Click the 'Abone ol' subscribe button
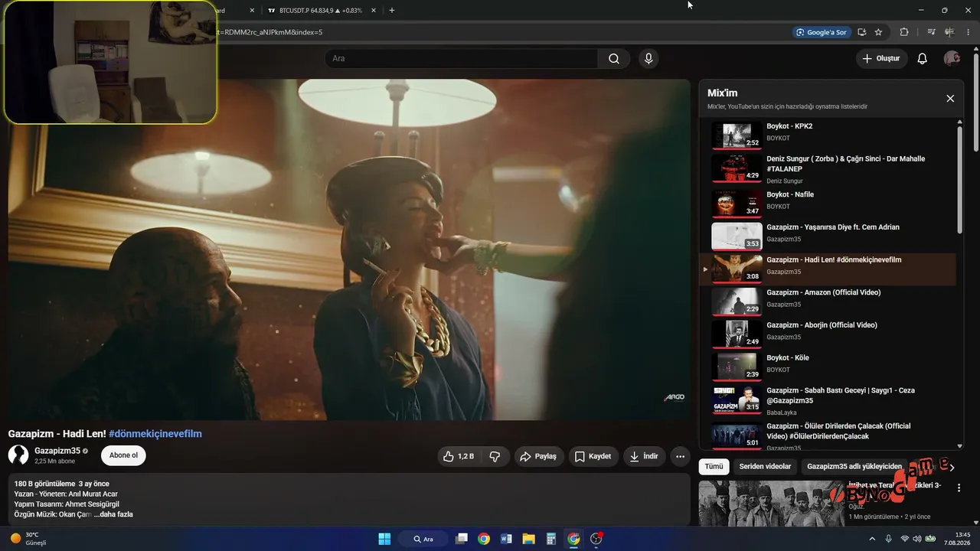 pos(123,455)
